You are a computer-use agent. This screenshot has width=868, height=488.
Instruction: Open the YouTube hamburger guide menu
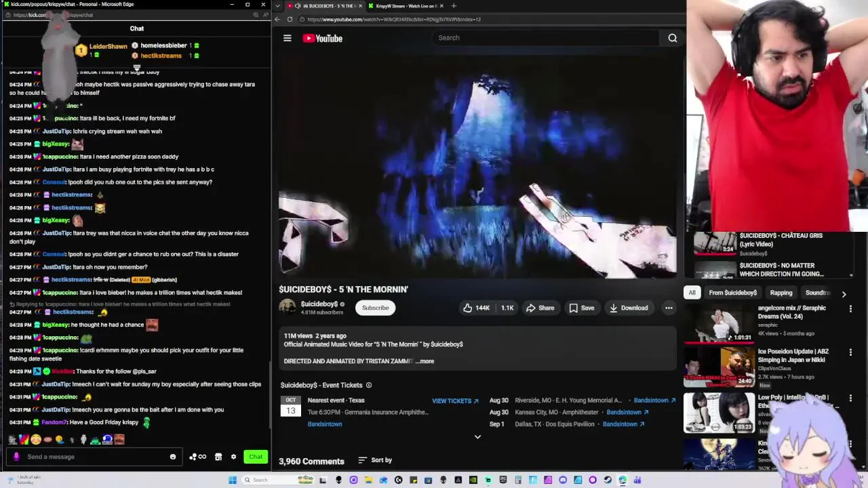point(287,38)
